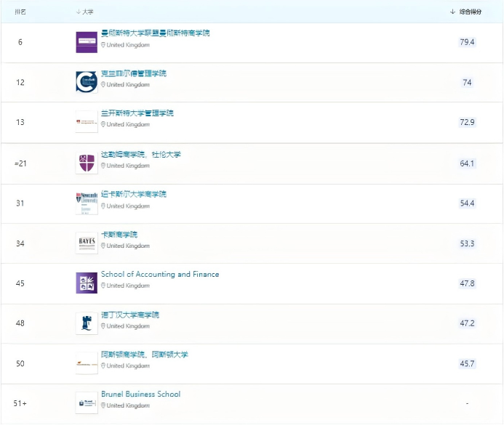Viewport: 504px width, 425px height.
Task: Select score 53.3 cell
Action: 467,243
